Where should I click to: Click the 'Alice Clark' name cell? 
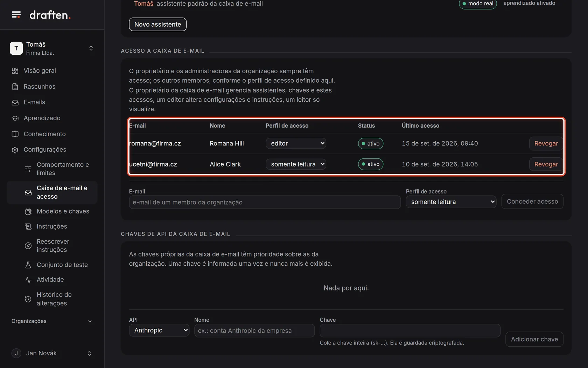(225, 164)
